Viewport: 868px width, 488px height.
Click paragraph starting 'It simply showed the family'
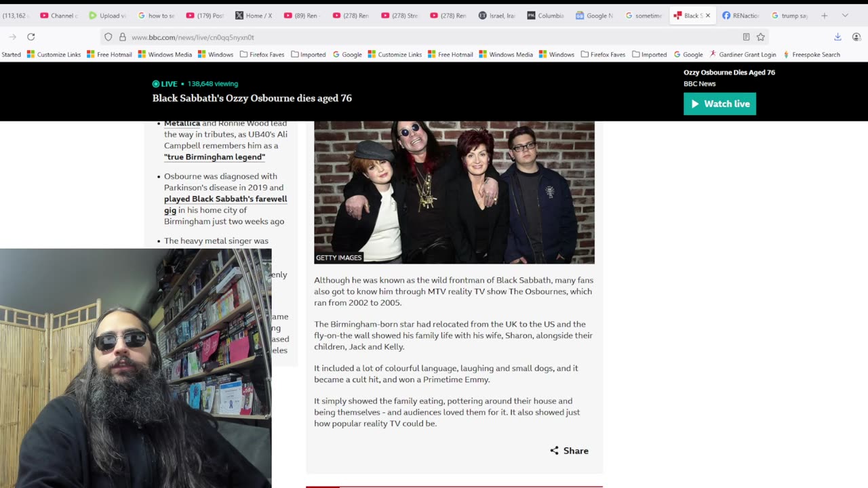tap(447, 412)
